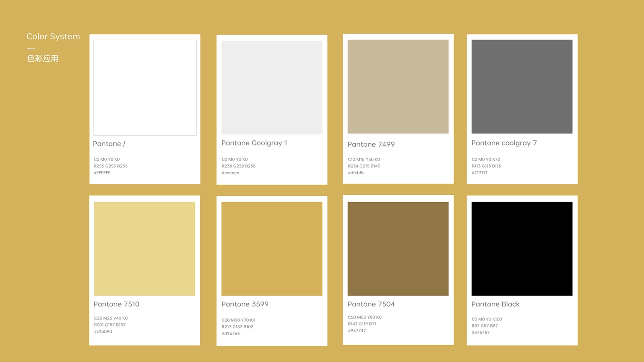This screenshot has width=644, height=362.
Task: Click hex code '#dfcb8c'
Action: click(356, 173)
